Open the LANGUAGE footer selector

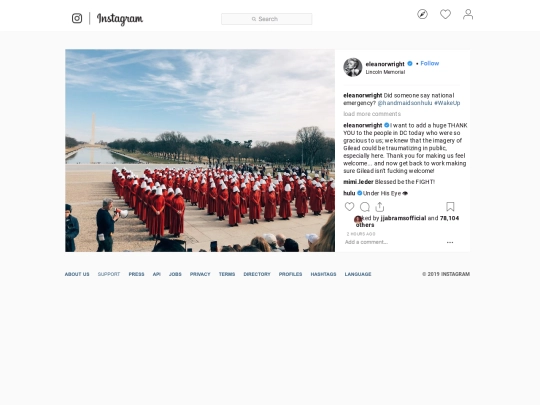point(358,274)
